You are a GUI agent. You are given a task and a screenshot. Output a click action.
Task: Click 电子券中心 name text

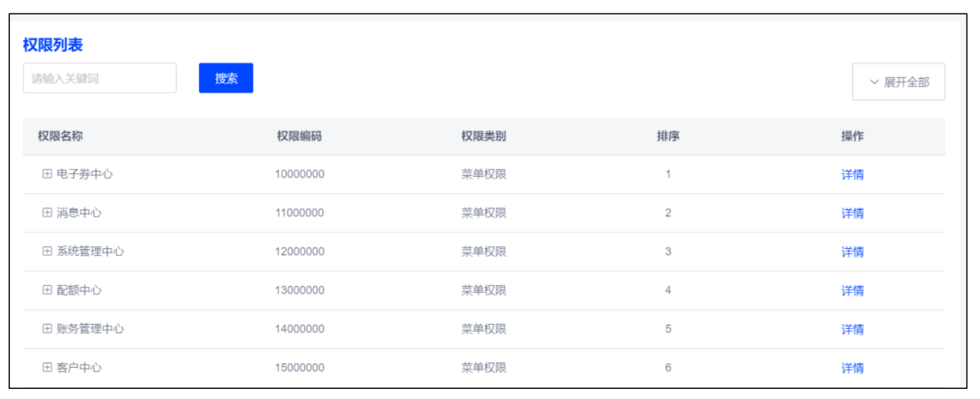point(84,174)
